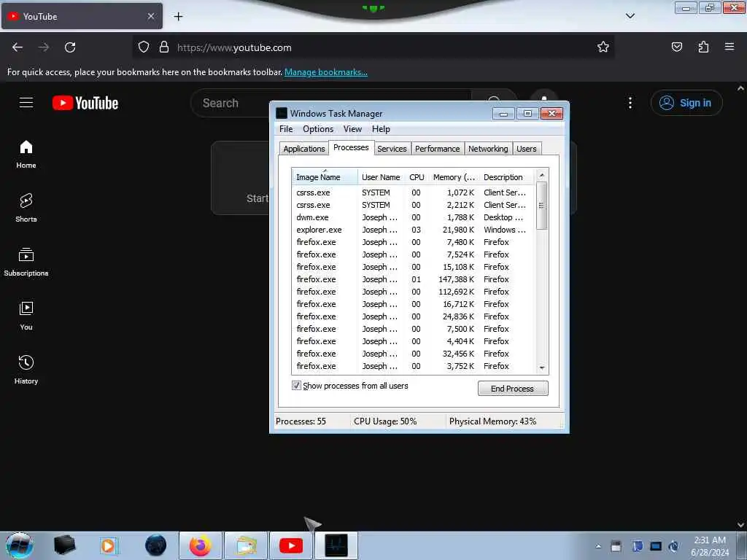Select the dwm.exe process row
Image resolution: width=747 pixels, height=560 pixels.
click(x=412, y=217)
